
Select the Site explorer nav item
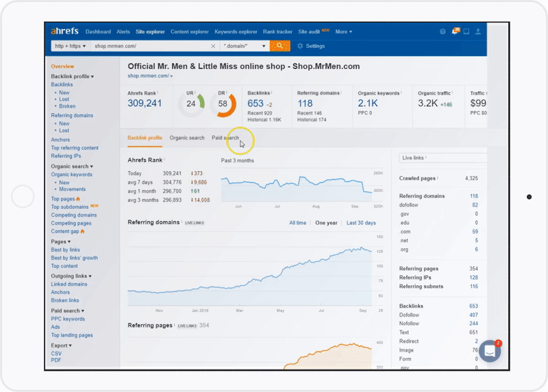(150, 32)
